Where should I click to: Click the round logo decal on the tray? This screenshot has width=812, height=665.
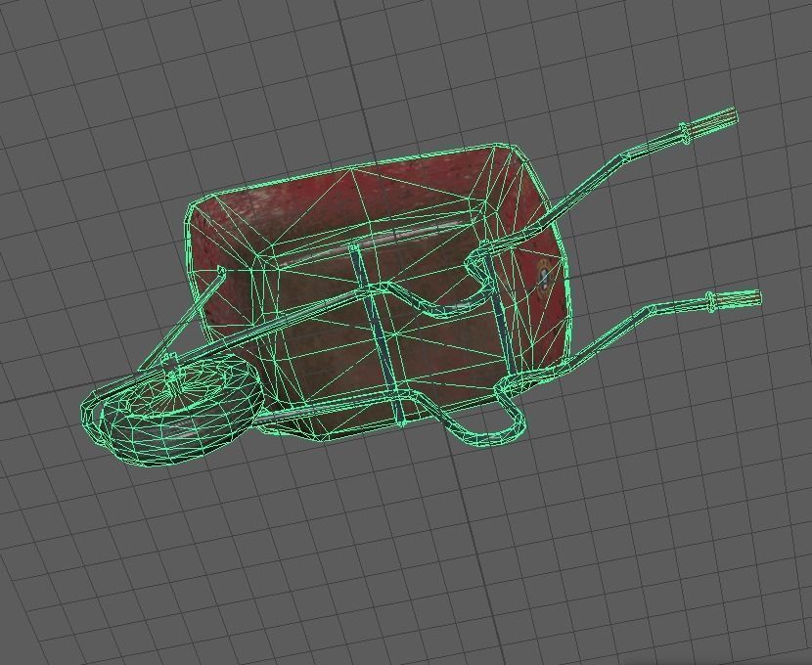coord(543,277)
